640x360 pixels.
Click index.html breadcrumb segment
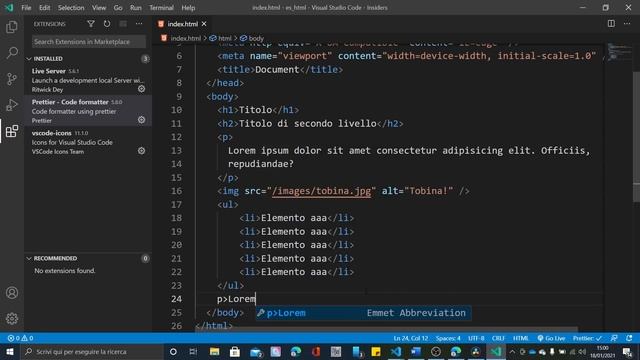pos(181,38)
